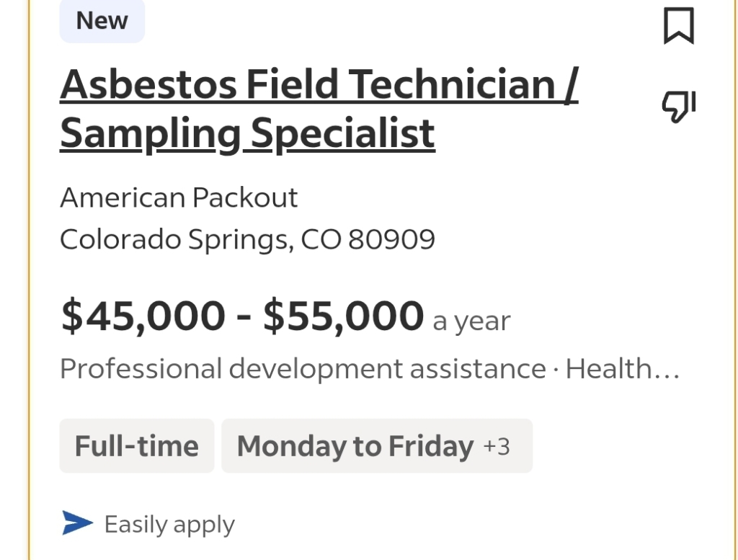Select the Full-time job type chip
The height and width of the screenshot is (560, 738).
pyautogui.click(x=137, y=445)
